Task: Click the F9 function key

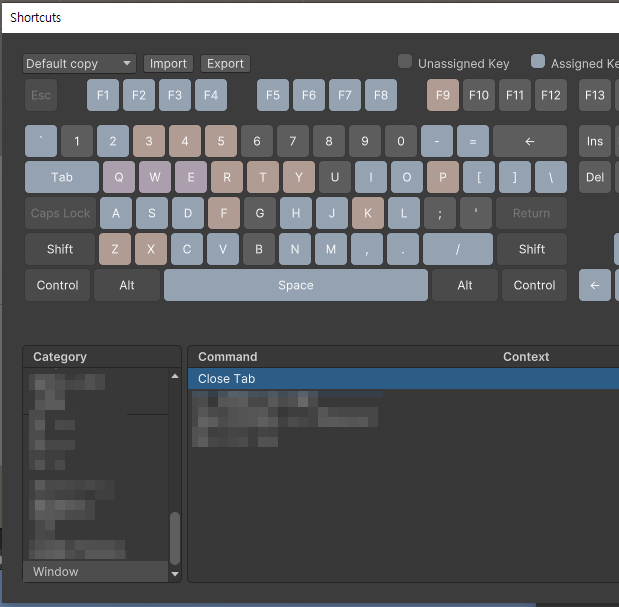Action: click(x=442, y=96)
